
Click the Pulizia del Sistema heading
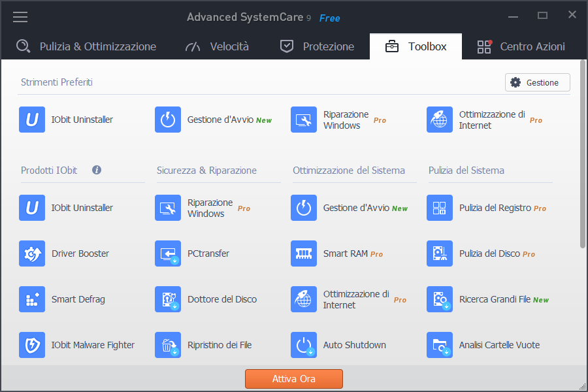466,171
